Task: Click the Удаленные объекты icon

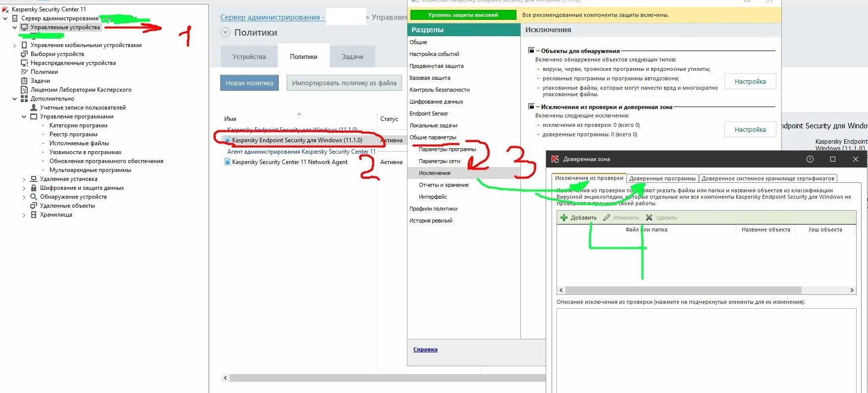Action: pyautogui.click(x=34, y=206)
